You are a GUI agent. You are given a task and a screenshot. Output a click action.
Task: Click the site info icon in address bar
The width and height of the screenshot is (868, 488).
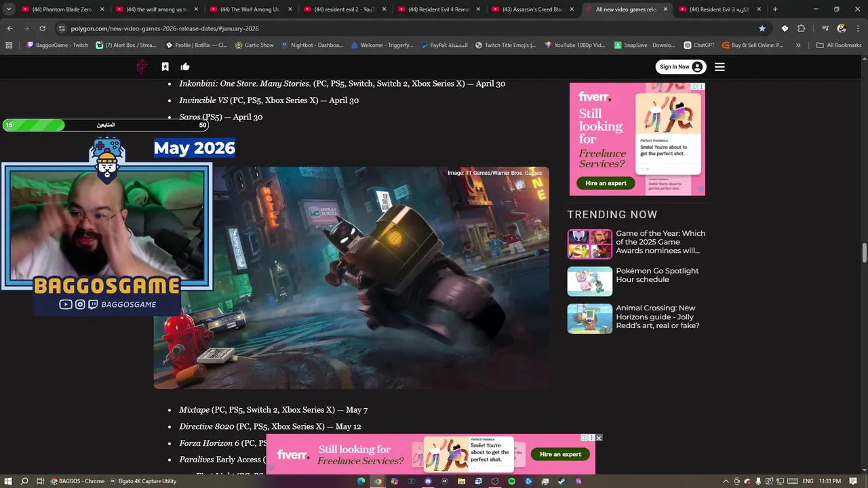point(62,28)
